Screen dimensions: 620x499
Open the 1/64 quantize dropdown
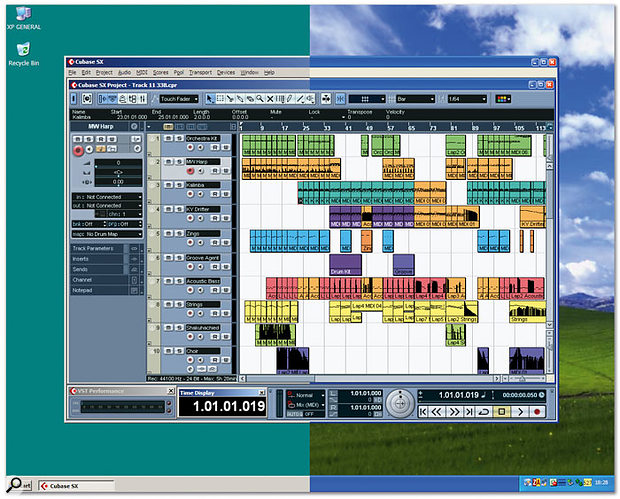467,99
